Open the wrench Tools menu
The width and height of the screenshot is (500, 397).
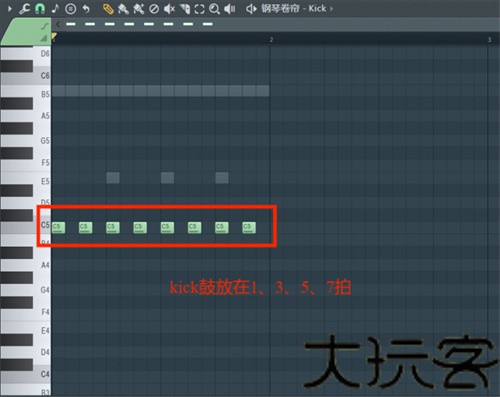click(x=24, y=9)
